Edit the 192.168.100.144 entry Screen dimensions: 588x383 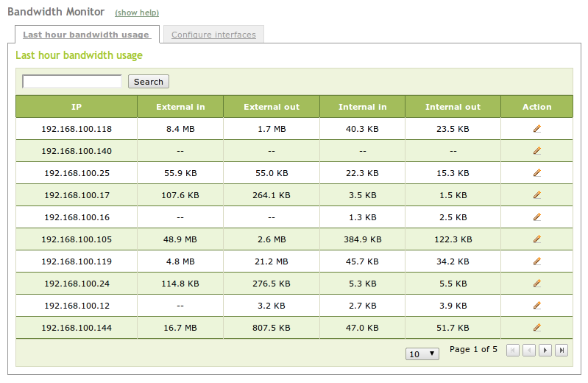[x=536, y=328]
